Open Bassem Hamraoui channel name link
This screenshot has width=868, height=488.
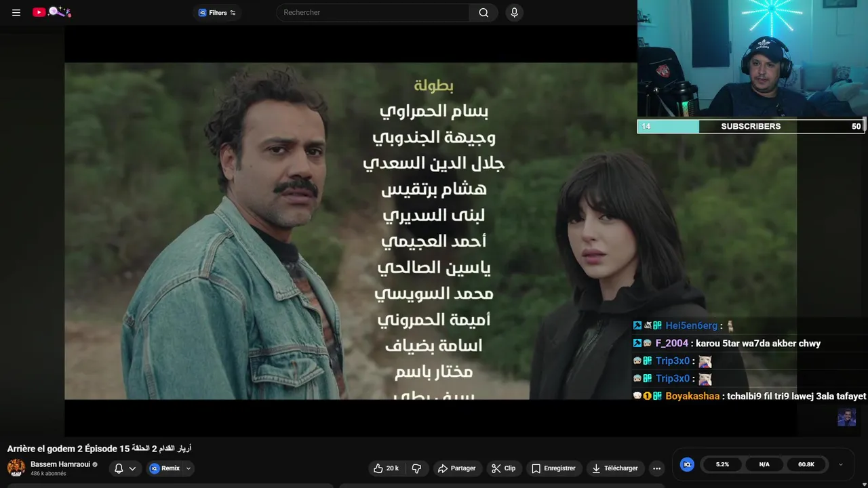60,464
